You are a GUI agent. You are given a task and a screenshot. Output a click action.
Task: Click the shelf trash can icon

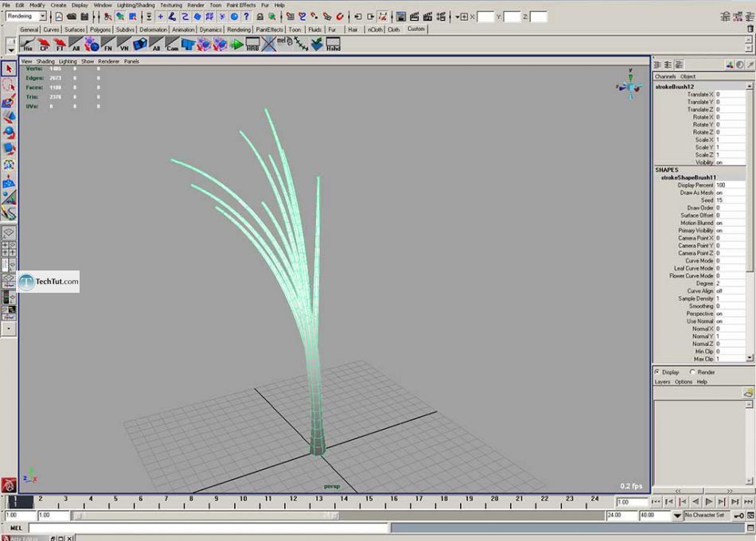(750, 29)
